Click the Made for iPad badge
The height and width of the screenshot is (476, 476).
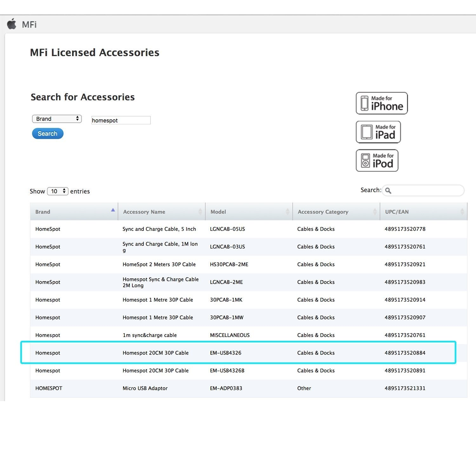pos(378,132)
